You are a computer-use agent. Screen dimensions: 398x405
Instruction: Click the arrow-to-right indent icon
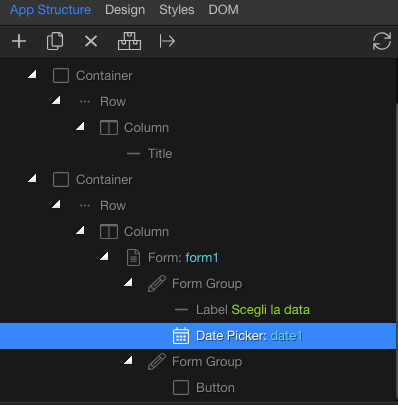point(167,42)
